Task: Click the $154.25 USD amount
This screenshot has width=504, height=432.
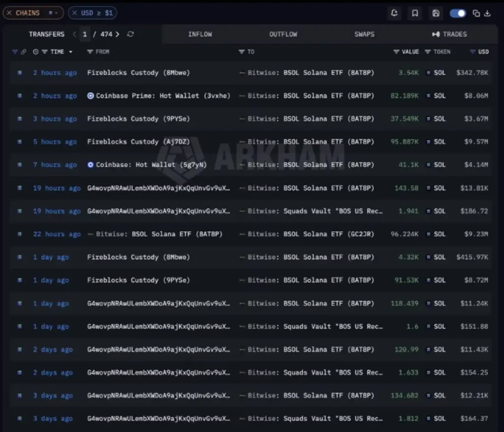Action: click(474, 372)
